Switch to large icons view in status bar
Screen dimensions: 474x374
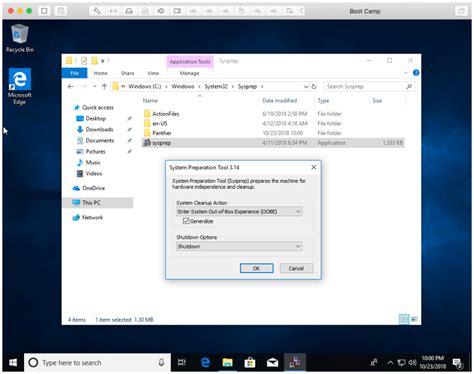414,319
